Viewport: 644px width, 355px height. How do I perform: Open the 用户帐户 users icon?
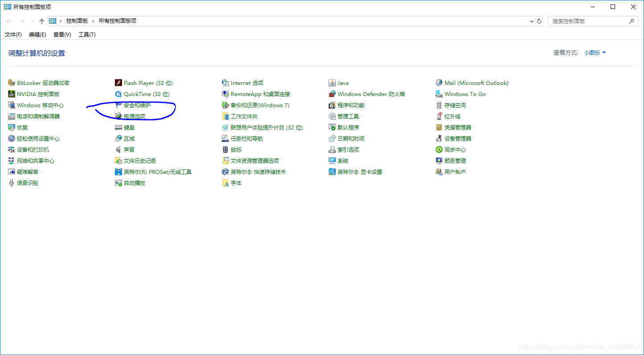[439, 172]
